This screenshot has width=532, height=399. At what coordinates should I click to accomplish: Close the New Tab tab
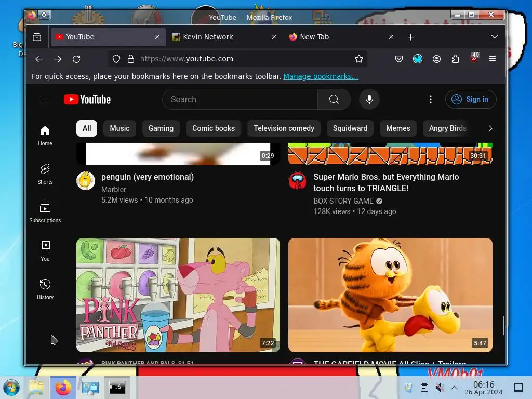coord(391,37)
